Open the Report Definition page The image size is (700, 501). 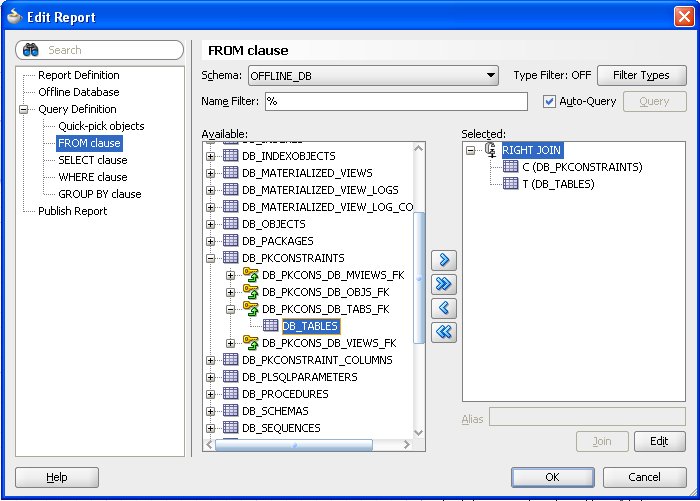tap(79, 75)
